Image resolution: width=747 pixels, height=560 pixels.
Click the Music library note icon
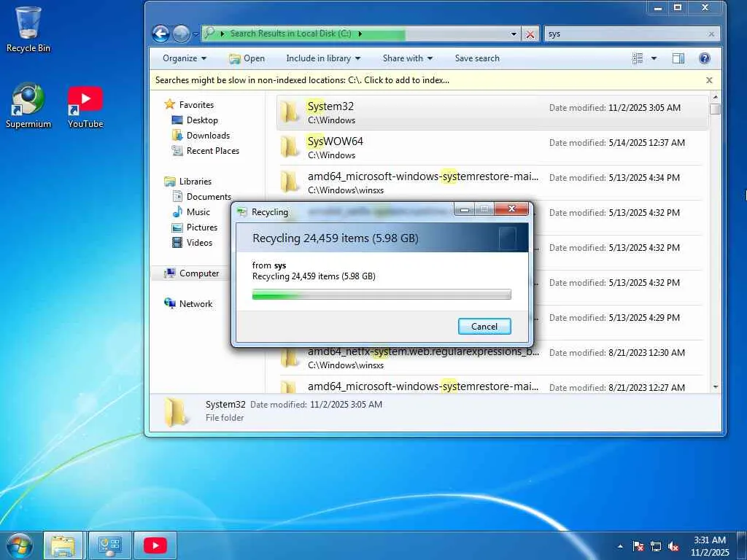[x=177, y=212]
